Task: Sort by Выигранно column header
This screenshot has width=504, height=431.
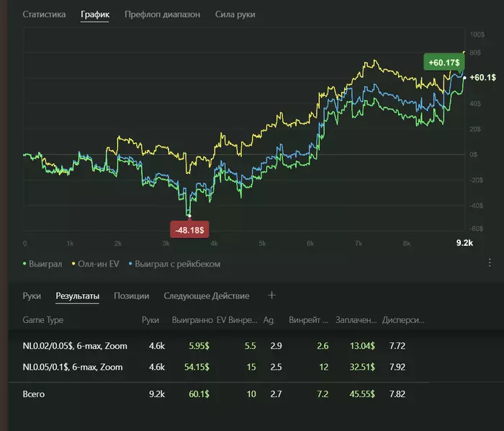Action: [x=192, y=320]
